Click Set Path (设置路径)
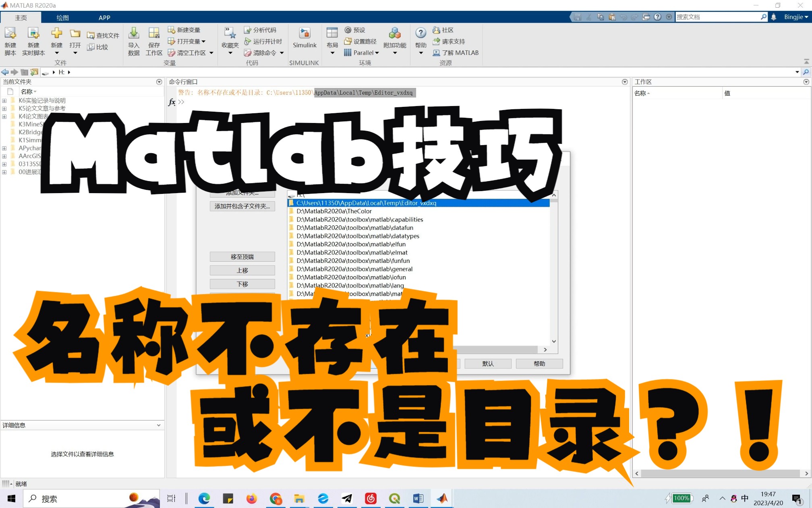This screenshot has height=508, width=812. coord(360,41)
